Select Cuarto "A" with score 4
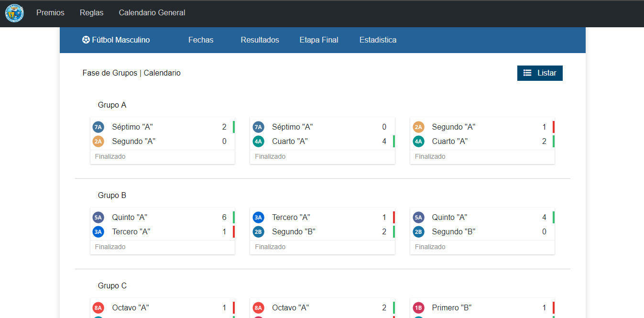Image resolution: width=644 pixels, height=318 pixels. (290, 142)
